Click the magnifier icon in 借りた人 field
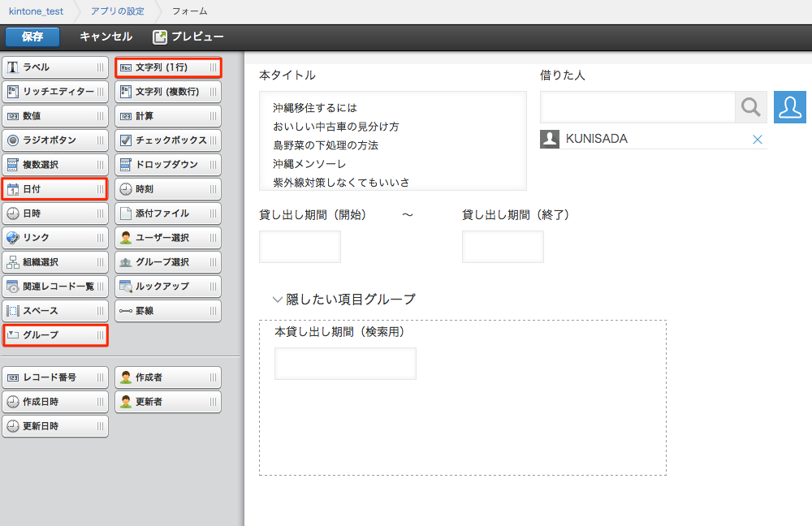 pos(749,106)
